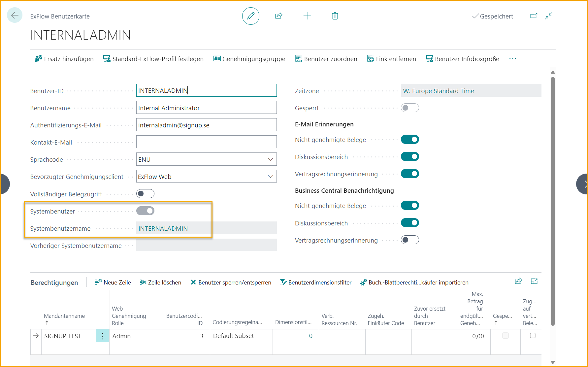Screen dimensions: 588x367
Task: Click the Benutzercodi... ID cell value 3
Action: pyautogui.click(x=187, y=336)
